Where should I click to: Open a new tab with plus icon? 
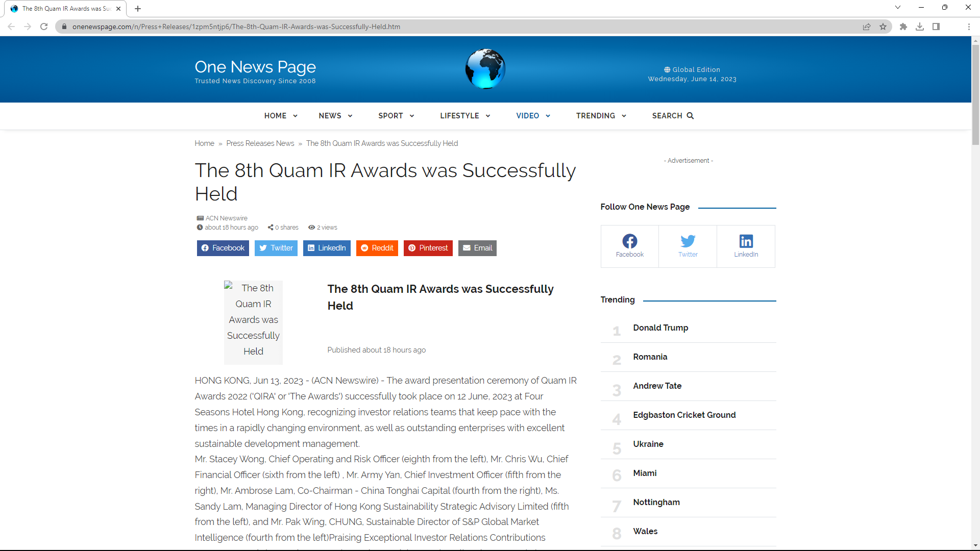(138, 9)
